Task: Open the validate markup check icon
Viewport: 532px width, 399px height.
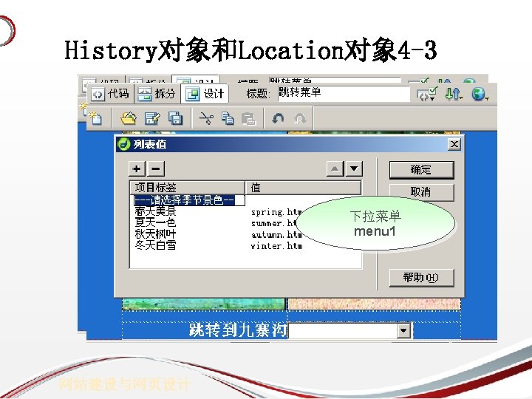Action: click(x=426, y=94)
